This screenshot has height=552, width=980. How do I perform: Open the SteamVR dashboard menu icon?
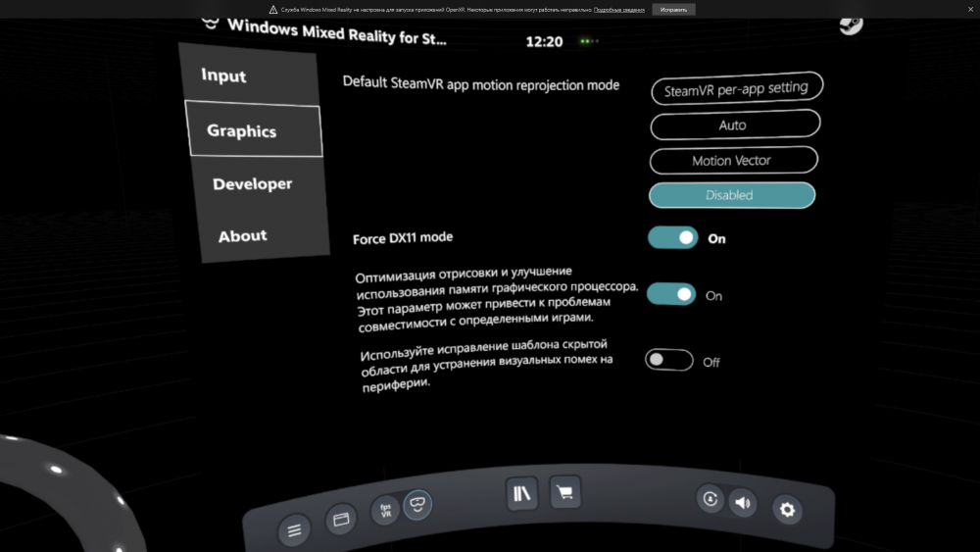point(294,530)
